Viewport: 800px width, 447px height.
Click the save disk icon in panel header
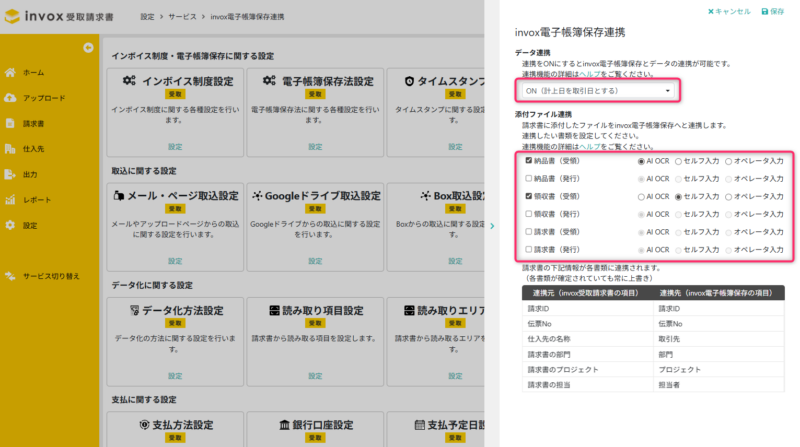tap(764, 11)
